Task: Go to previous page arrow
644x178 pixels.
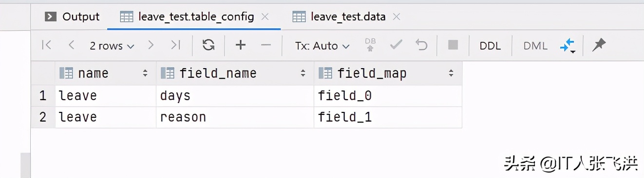Action: pyautogui.click(x=72, y=45)
